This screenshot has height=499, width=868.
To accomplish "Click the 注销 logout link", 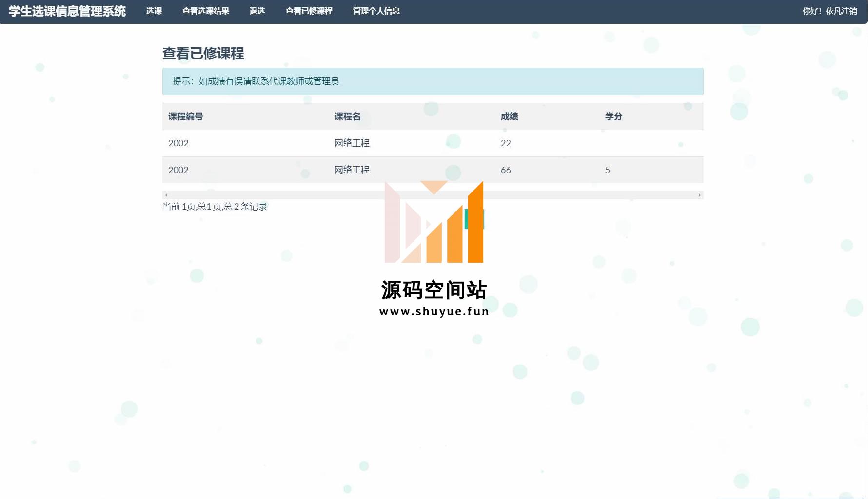I will click(849, 11).
